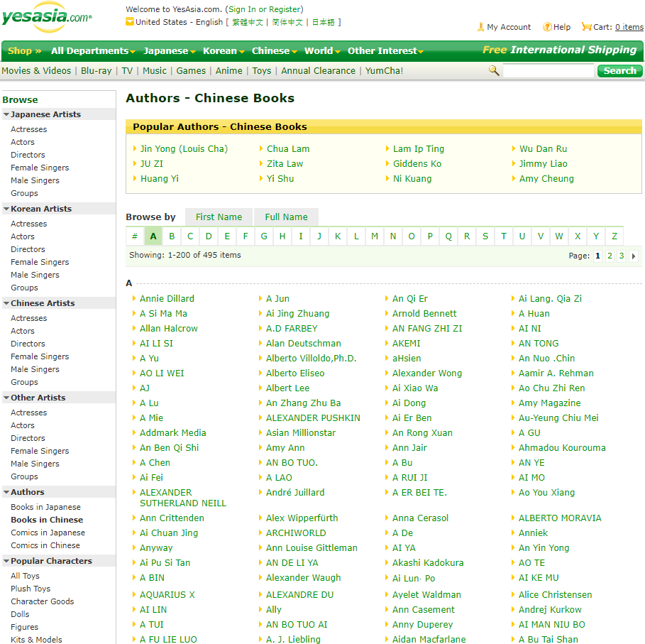
Task: Select letter B in the alphabet filter
Action: (170, 236)
